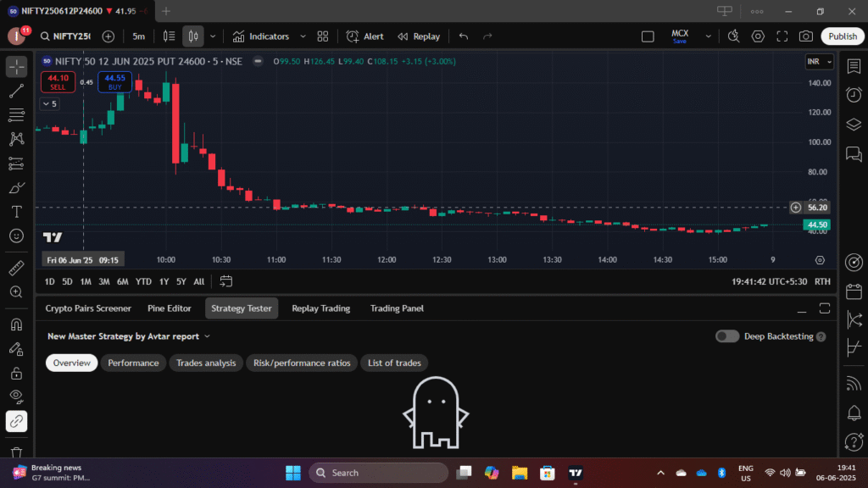The width and height of the screenshot is (868, 488).
Task: Start bar Replay mode
Action: point(419,36)
